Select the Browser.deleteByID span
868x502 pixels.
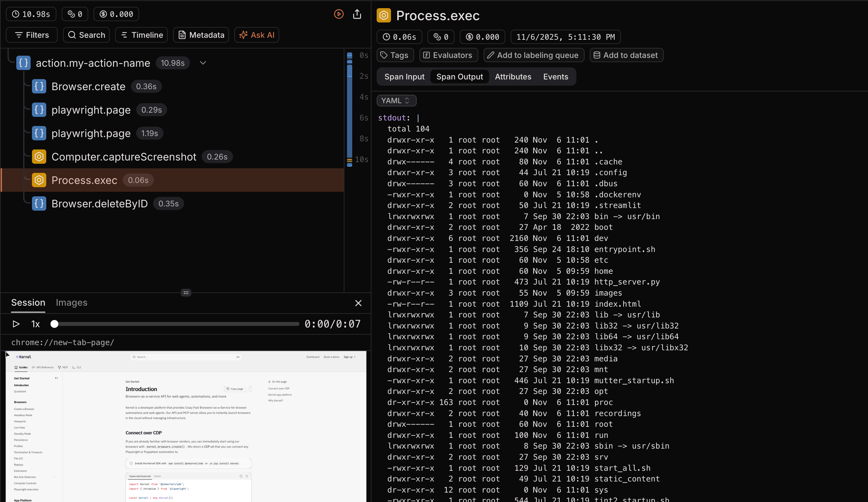click(100, 204)
